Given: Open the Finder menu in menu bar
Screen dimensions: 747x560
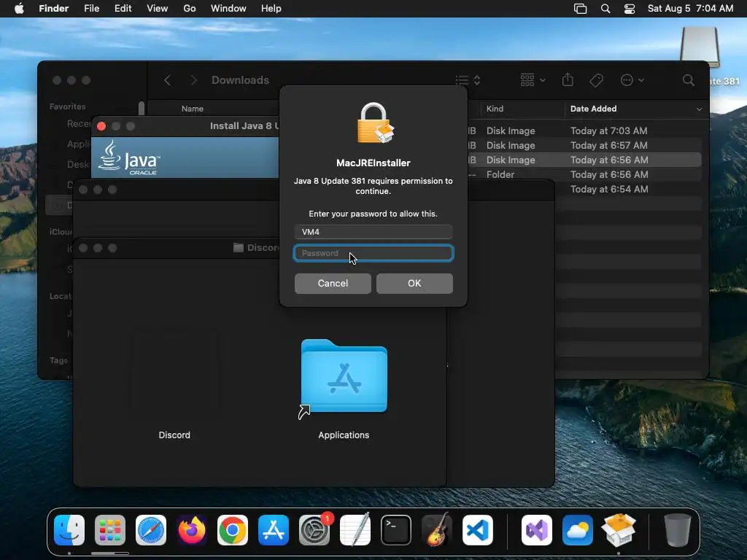Looking at the screenshot, I should (54, 9).
